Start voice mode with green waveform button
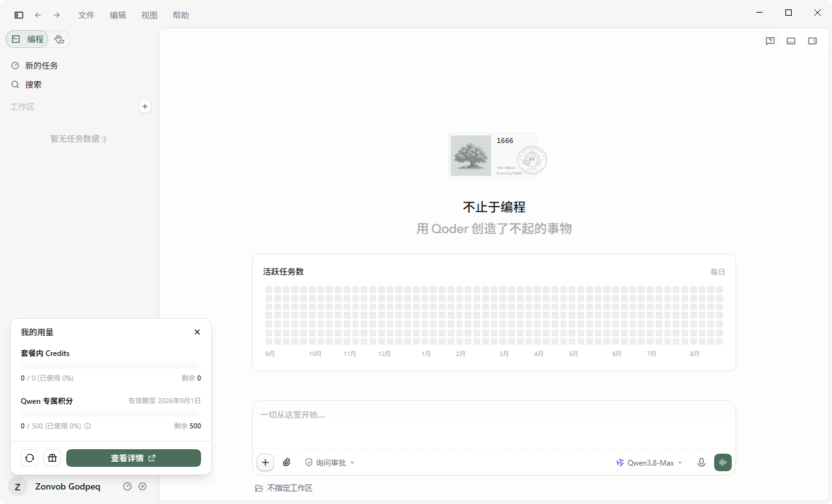Screen dimensions: 832x504 point(723,462)
